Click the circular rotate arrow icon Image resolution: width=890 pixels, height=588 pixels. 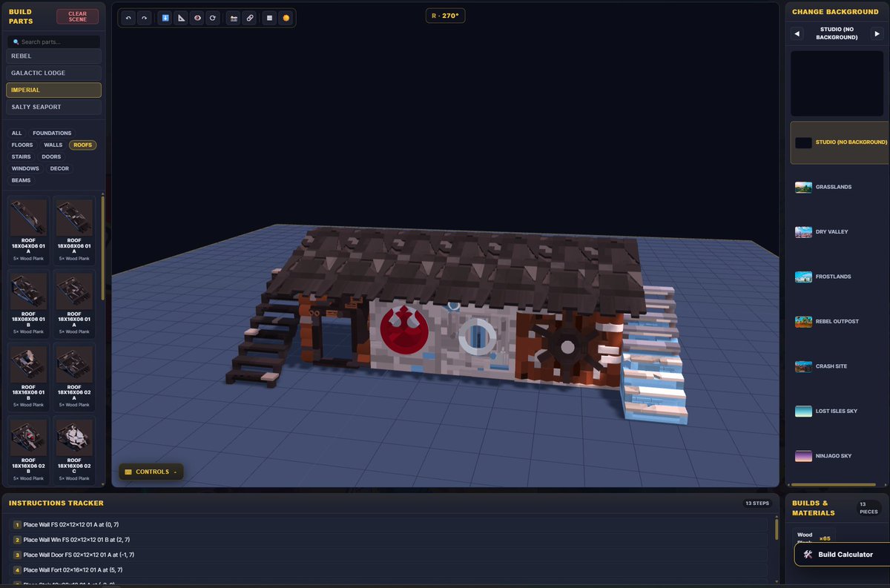pyautogui.click(x=214, y=18)
